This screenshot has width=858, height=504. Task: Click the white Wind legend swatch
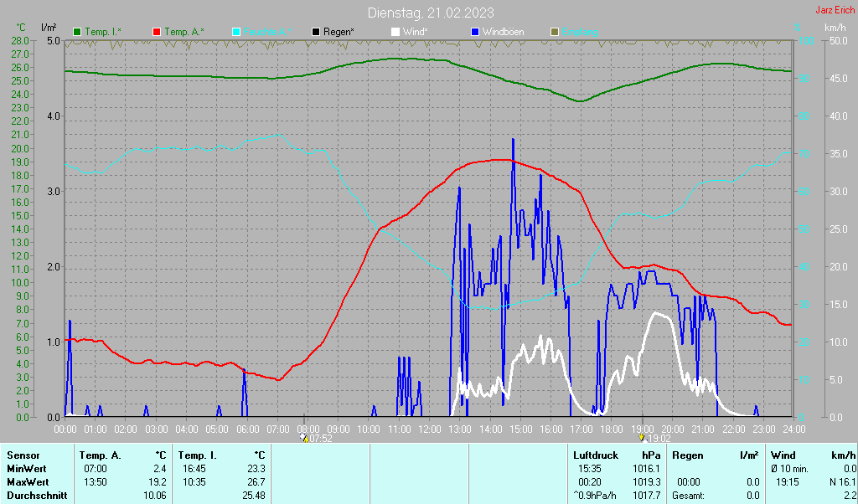coord(395,32)
